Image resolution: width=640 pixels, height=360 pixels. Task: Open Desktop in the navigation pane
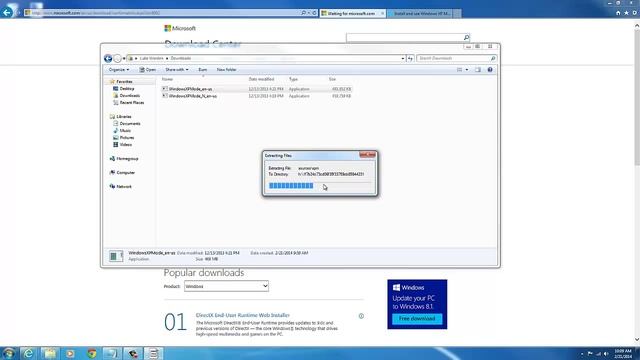[127, 89]
